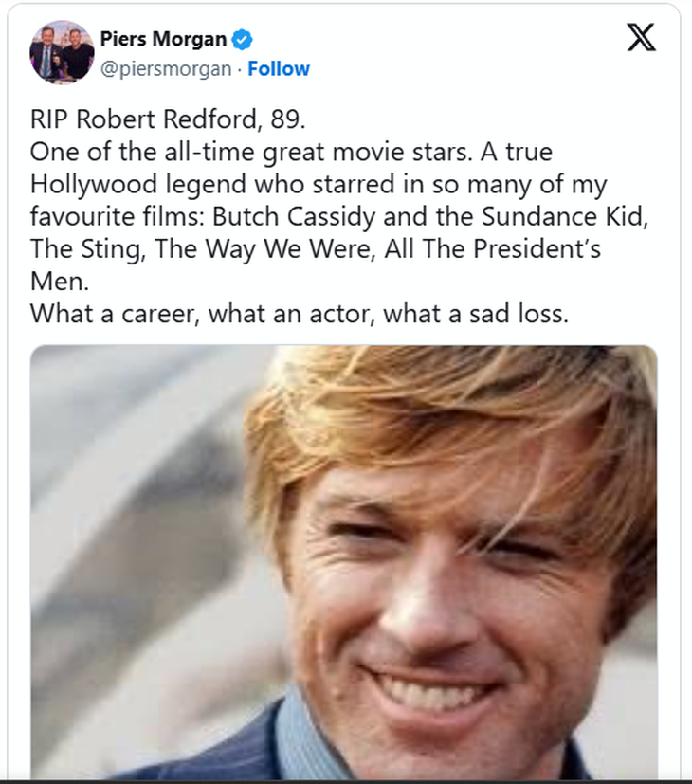This screenshot has height=784, width=692.
Task: Click the Piers Morgan display name
Action: coord(163,40)
